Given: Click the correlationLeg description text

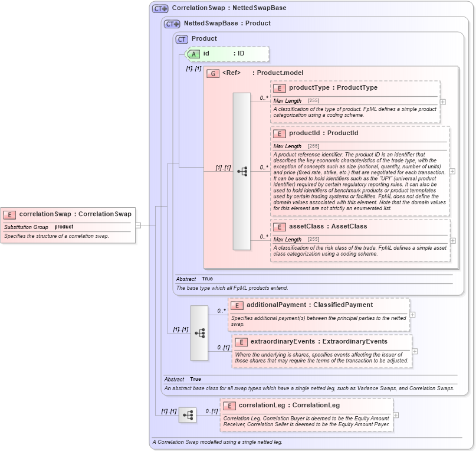Looking at the screenshot, I should coord(306,421).
